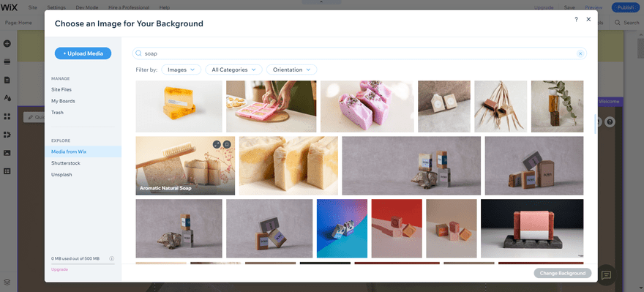644x292 pixels.
Task: Click the Wix logo in top bar
Action: (x=9, y=7)
